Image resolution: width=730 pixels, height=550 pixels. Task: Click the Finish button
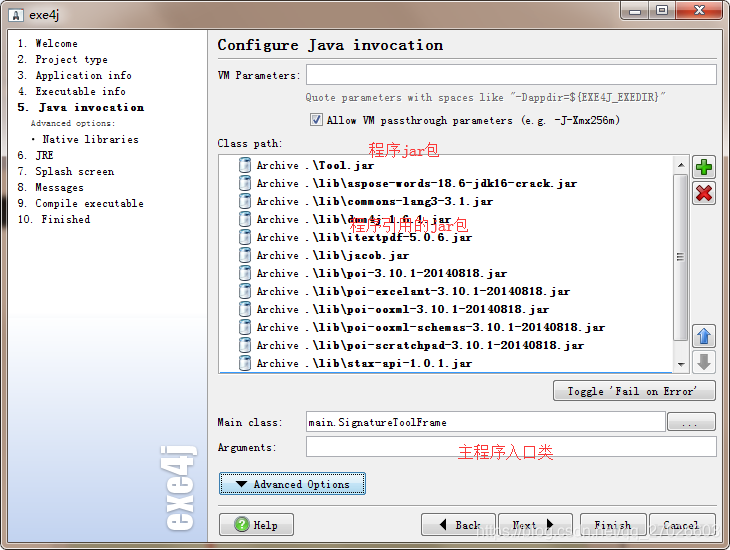click(613, 524)
